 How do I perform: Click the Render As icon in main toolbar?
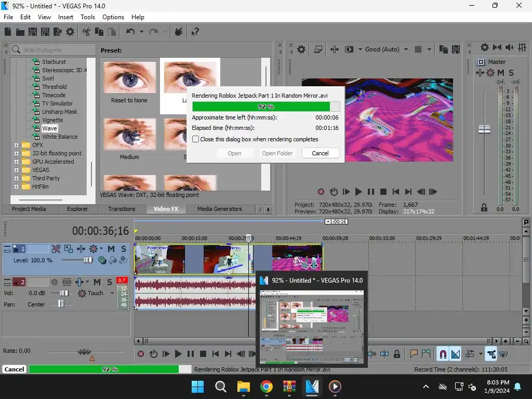click(x=57, y=32)
